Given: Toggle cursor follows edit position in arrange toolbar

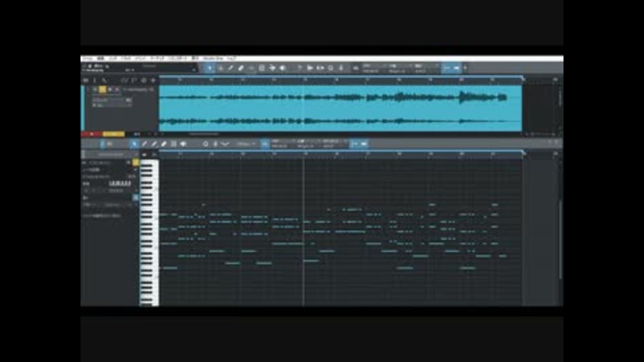Looking at the screenshot, I should click(x=457, y=68).
